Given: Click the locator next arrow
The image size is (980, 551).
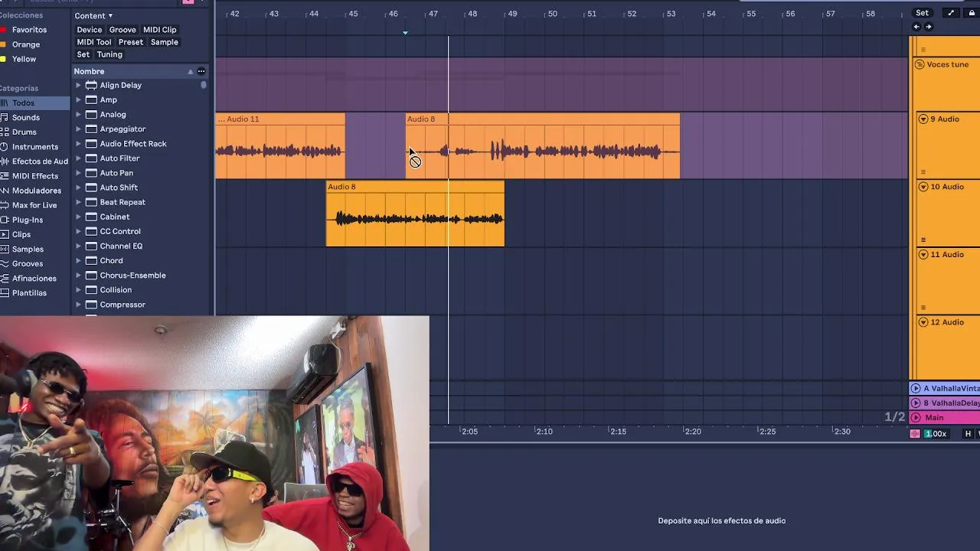Looking at the screenshot, I should point(929,27).
